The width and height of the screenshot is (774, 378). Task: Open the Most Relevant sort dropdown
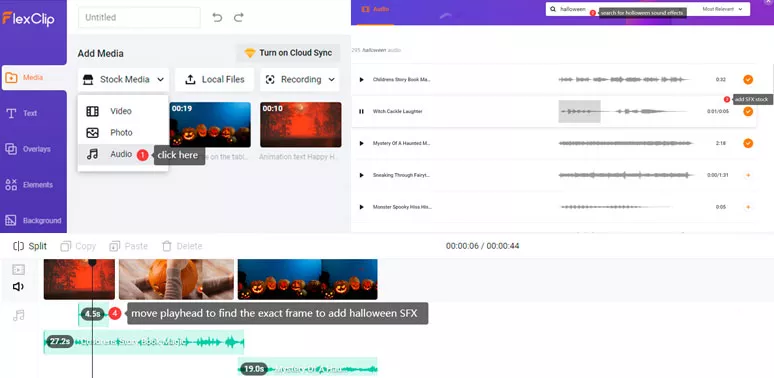pos(722,9)
